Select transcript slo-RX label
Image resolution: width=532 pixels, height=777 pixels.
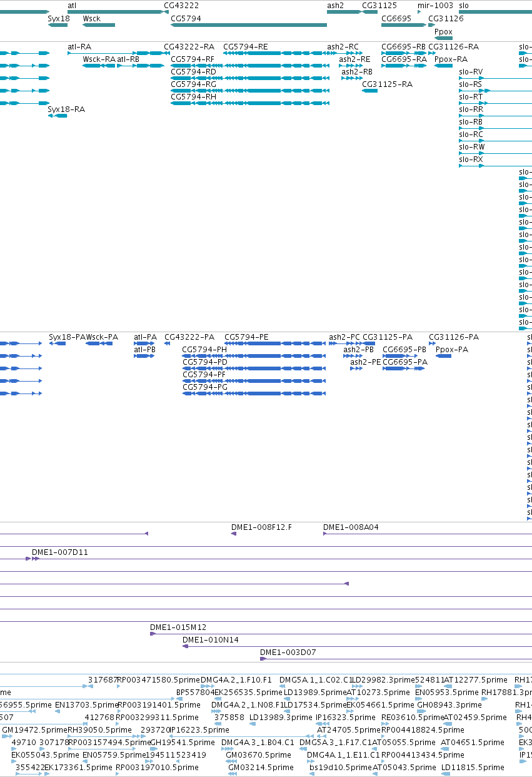pos(471,160)
